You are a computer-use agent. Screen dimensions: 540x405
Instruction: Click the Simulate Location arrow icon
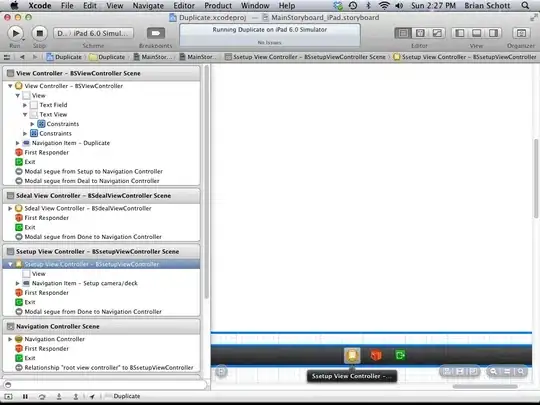click(x=92, y=396)
